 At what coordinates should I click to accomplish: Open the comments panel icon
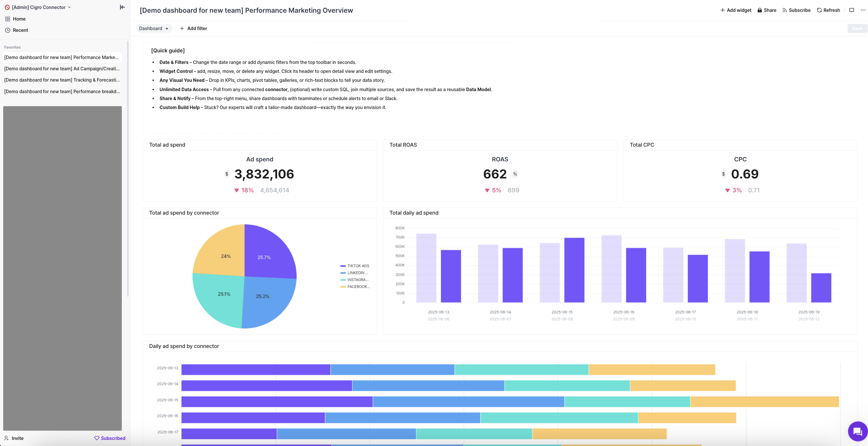click(x=852, y=10)
